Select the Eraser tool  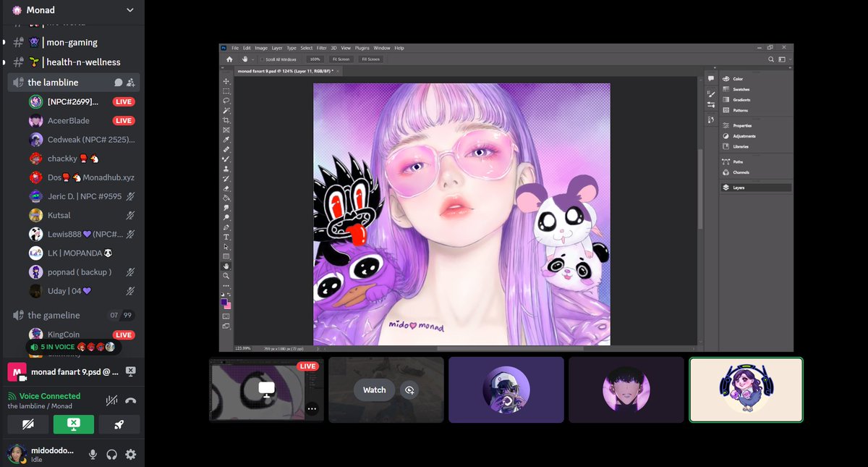coord(226,188)
